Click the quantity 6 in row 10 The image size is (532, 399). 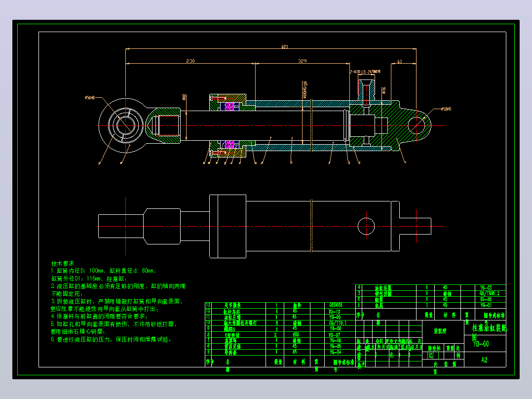276,323
